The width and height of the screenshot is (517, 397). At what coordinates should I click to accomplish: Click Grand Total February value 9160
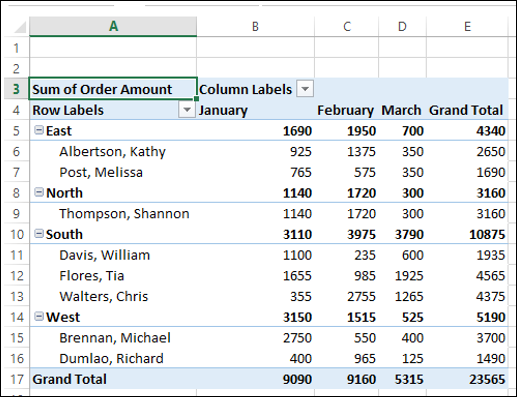click(361, 379)
